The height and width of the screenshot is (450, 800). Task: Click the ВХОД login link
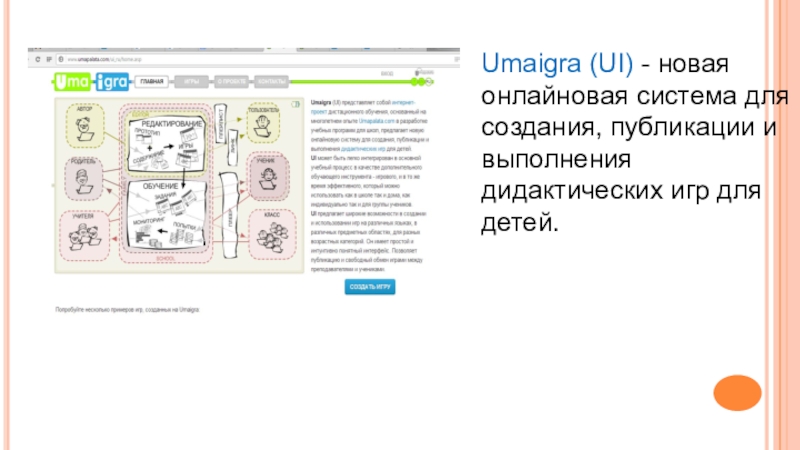click(x=387, y=73)
